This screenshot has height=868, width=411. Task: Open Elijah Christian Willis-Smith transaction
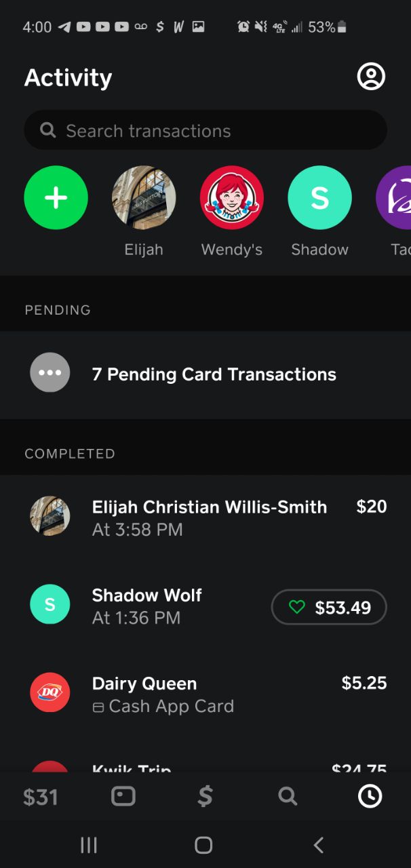(209, 517)
